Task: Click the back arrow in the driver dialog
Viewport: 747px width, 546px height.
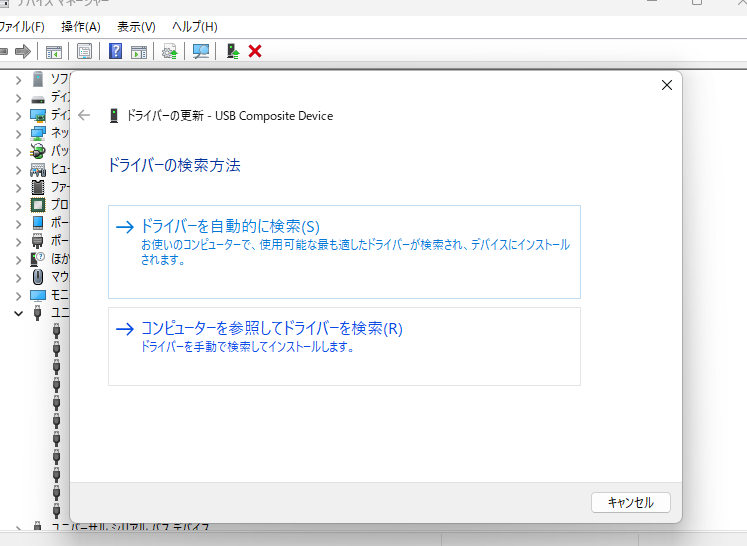Action: pos(84,115)
